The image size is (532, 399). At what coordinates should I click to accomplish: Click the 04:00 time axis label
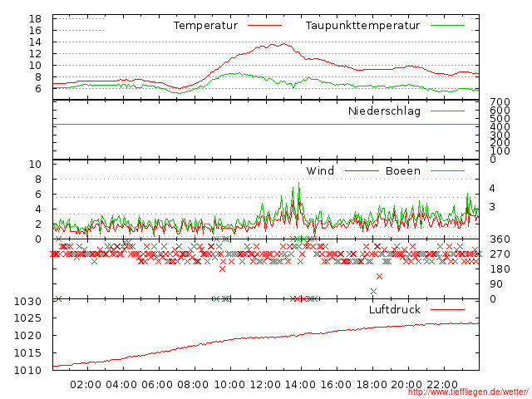pyautogui.click(x=121, y=385)
